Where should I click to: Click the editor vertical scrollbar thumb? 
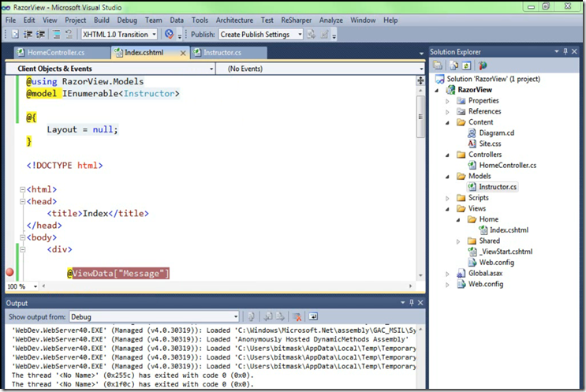pos(420,117)
